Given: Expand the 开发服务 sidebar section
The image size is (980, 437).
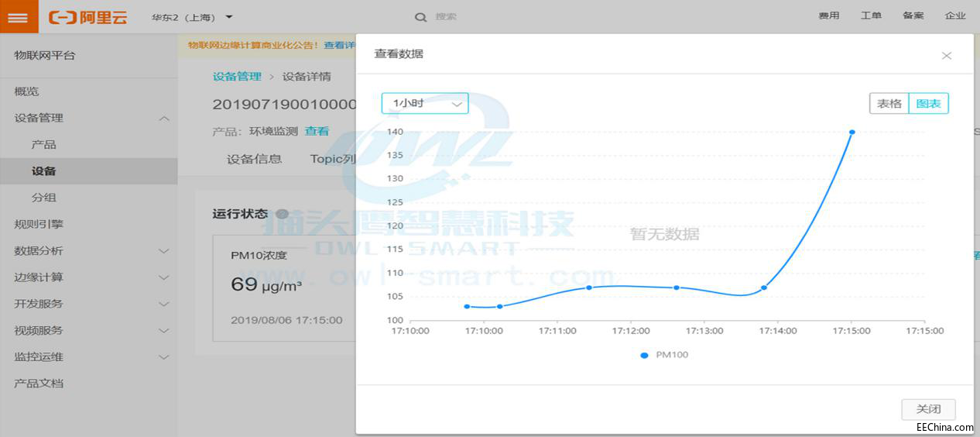Looking at the screenshot, I should pos(163,304).
